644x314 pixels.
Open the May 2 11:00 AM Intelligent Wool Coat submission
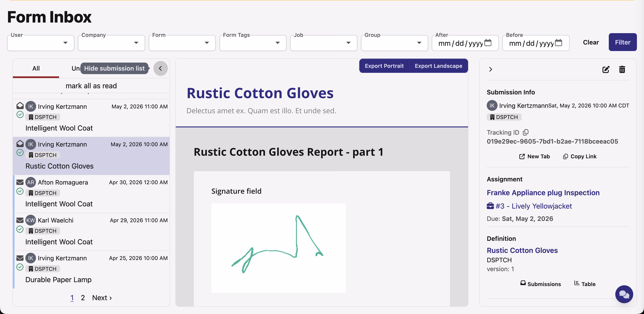92,118
